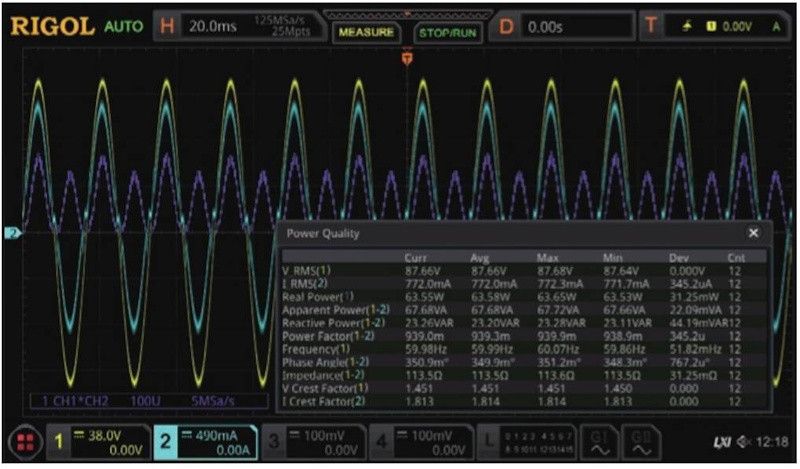Click the RIGOL logo
The height and width of the screenshot is (469, 800).
(52, 27)
